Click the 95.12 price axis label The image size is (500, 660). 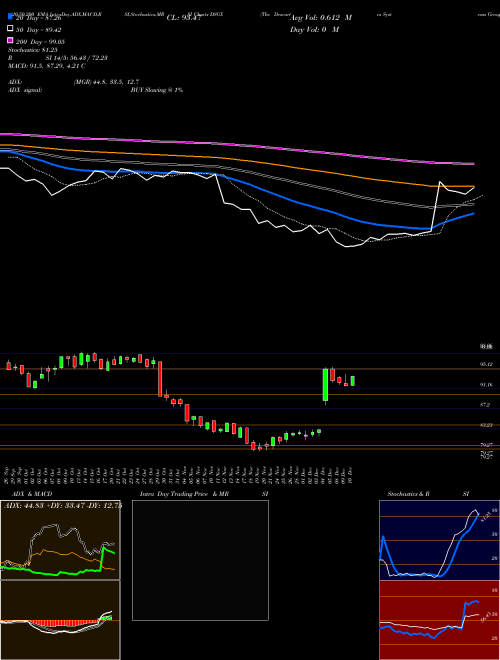coord(486,365)
